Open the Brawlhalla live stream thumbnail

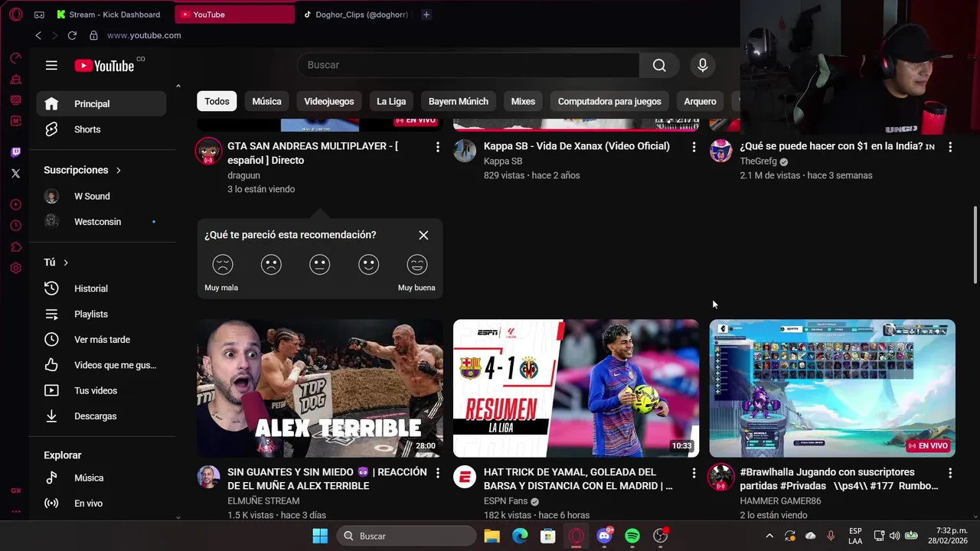(x=832, y=388)
